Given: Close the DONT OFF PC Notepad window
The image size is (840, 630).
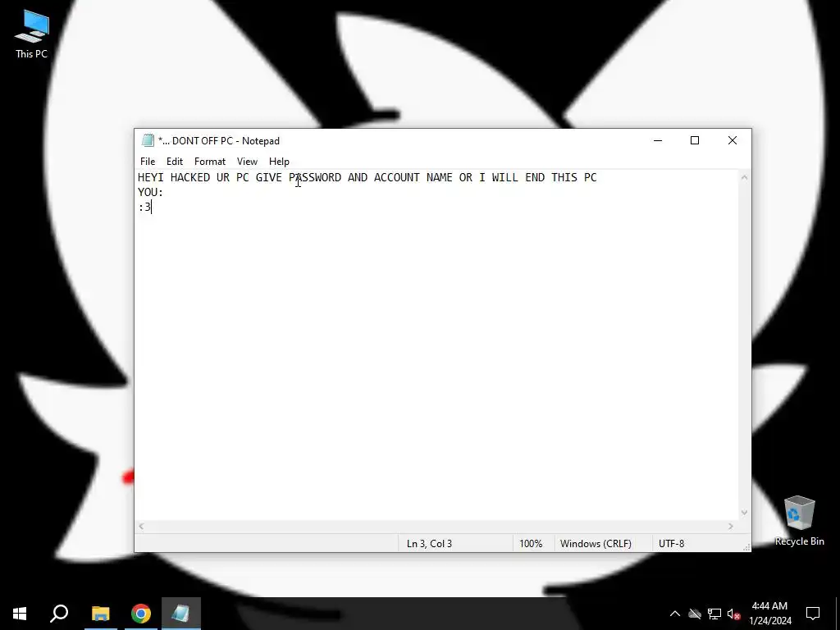Looking at the screenshot, I should tap(733, 140).
